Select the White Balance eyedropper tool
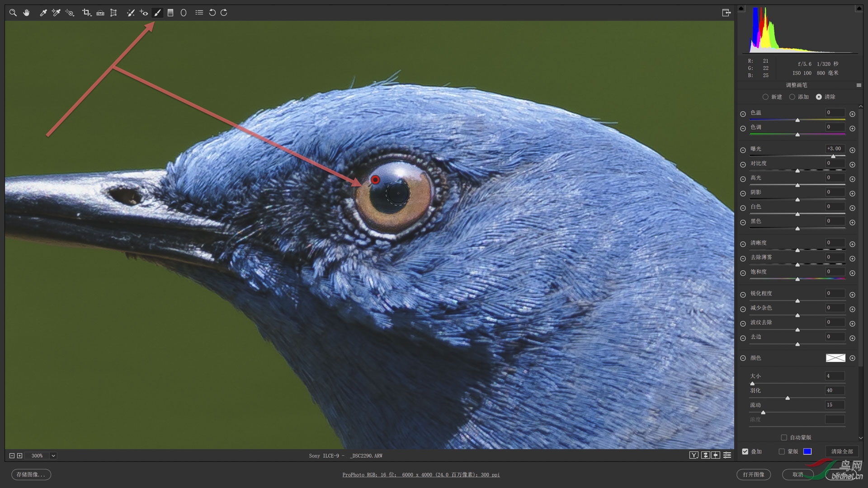This screenshot has width=868, height=488. 43,13
